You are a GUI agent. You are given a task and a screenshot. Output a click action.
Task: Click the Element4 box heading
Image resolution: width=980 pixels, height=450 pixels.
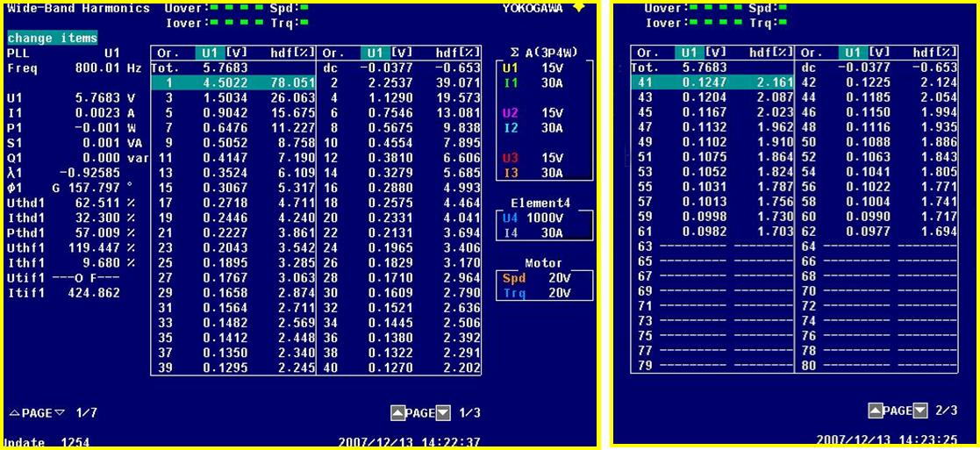(540, 204)
